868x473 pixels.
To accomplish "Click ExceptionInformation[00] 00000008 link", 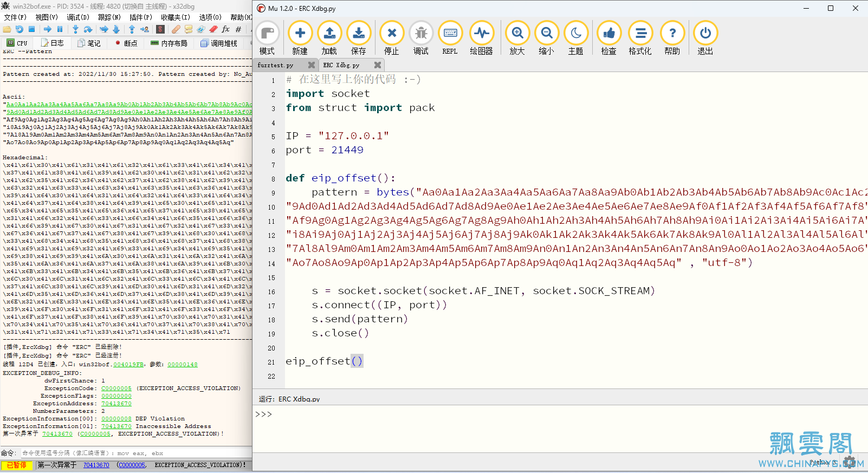I will pyautogui.click(x=116, y=419).
